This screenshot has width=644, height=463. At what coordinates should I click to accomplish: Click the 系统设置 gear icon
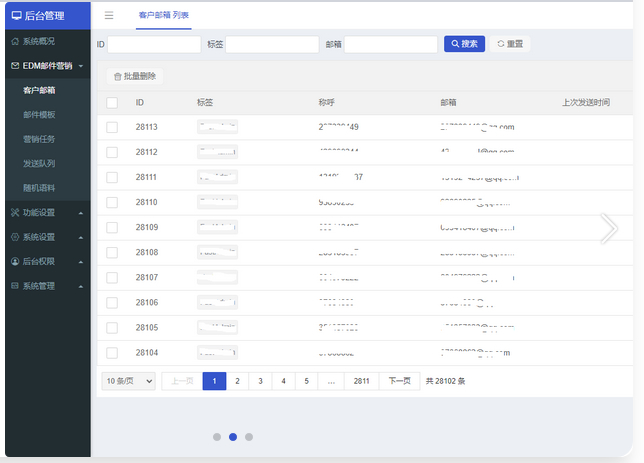coord(14,237)
